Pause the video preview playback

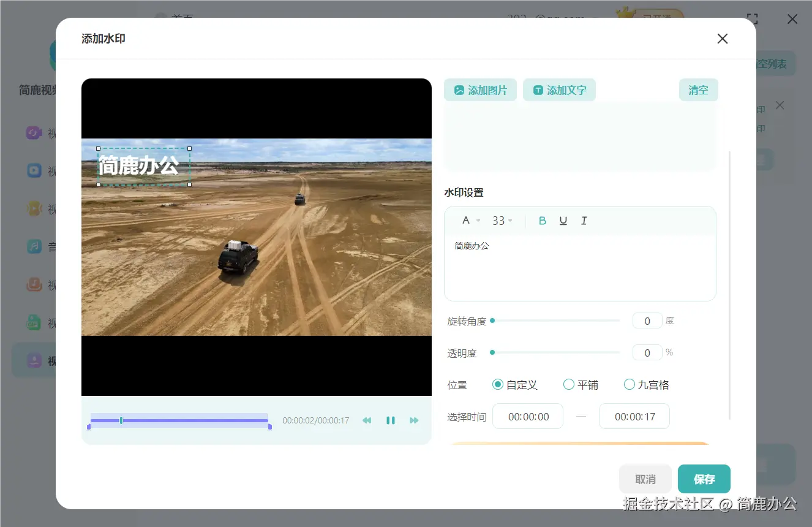[x=391, y=420]
